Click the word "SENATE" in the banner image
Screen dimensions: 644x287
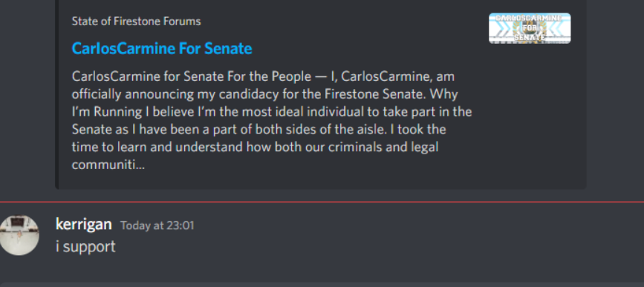pos(530,38)
